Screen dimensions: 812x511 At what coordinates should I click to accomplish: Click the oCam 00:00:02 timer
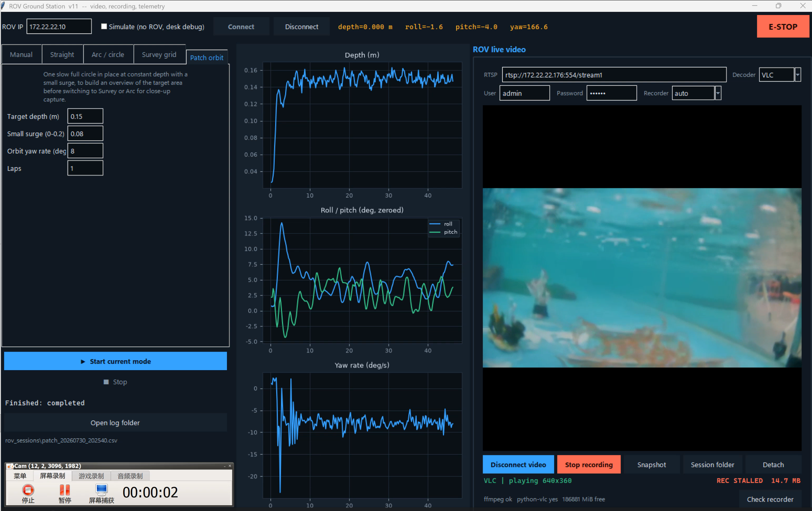pyautogui.click(x=150, y=492)
